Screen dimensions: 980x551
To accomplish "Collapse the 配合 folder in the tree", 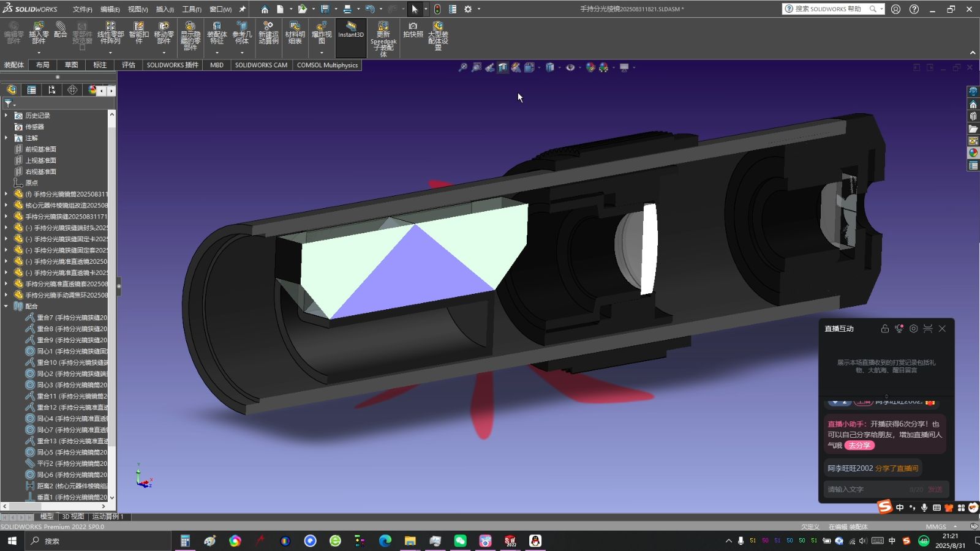I will [6, 306].
